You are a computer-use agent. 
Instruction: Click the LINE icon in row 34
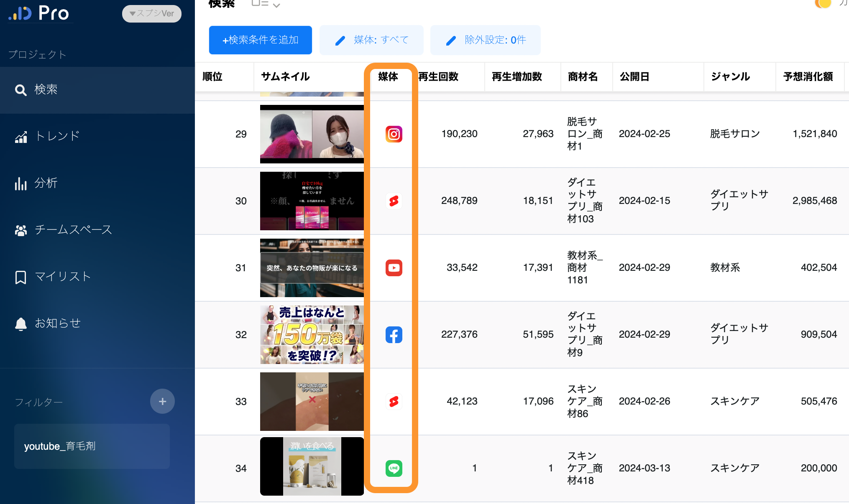pyautogui.click(x=394, y=468)
